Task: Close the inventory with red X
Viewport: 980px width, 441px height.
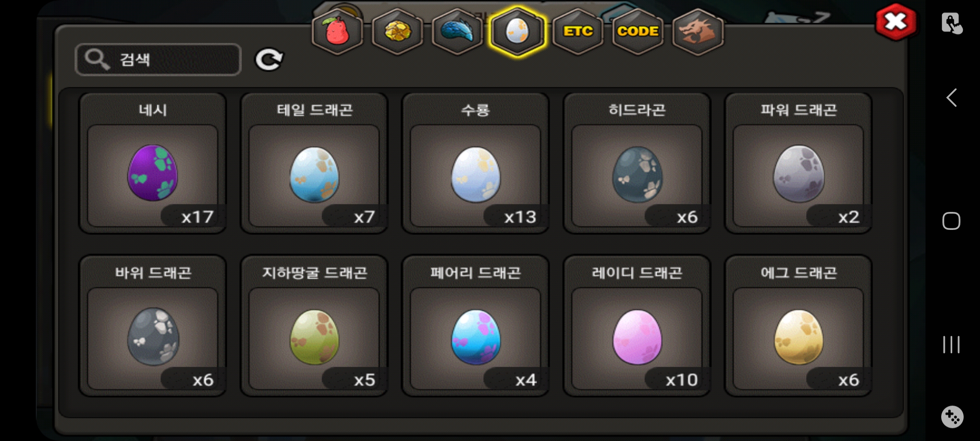Action: 896,22
